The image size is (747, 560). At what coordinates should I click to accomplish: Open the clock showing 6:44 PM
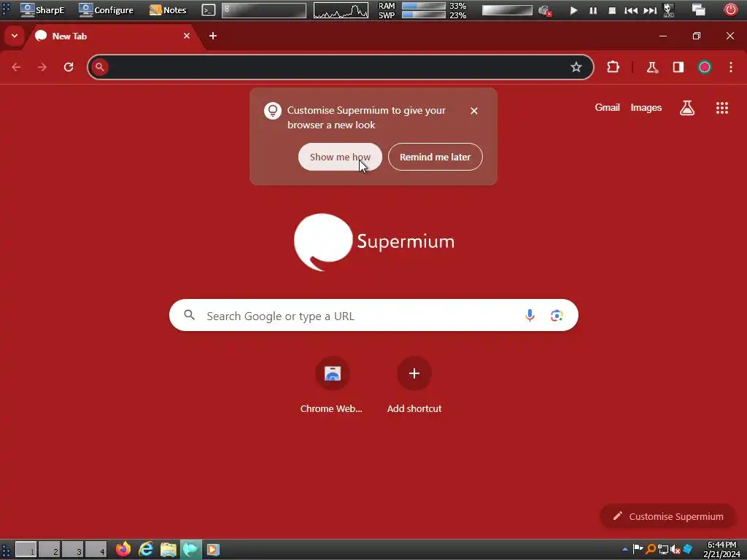(x=721, y=549)
